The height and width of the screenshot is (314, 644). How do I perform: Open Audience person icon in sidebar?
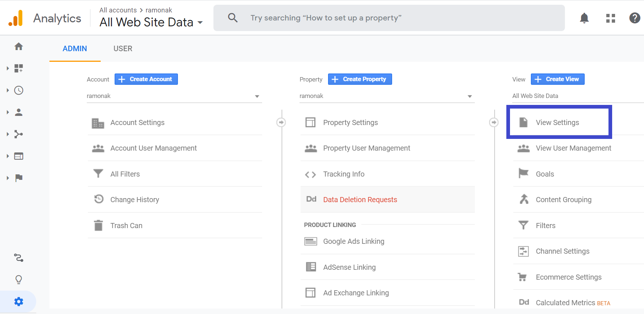click(x=19, y=112)
